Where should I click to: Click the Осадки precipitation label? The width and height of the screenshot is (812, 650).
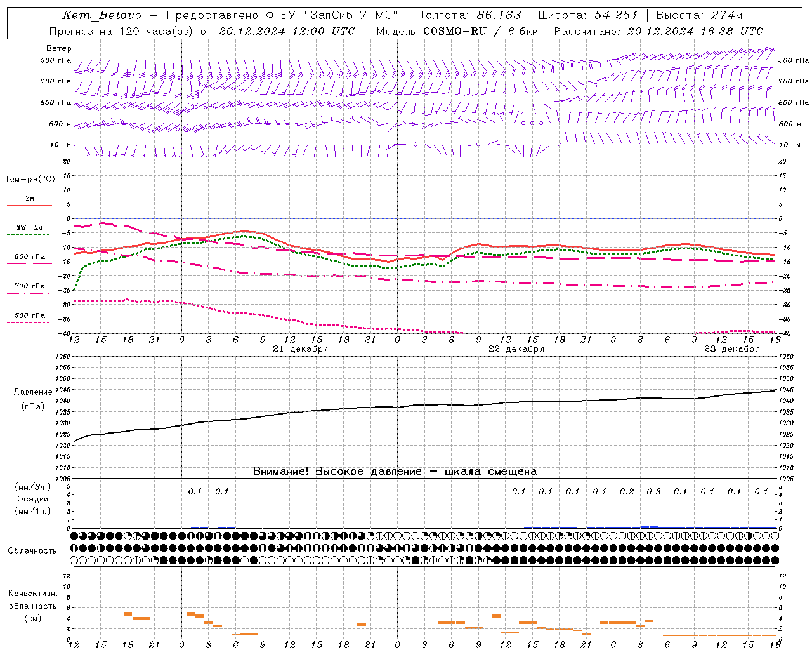[32, 499]
